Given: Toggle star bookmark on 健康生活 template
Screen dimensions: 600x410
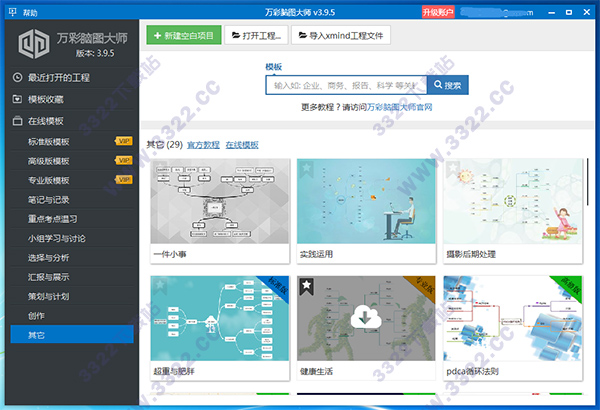Looking at the screenshot, I should pyautogui.click(x=307, y=285).
